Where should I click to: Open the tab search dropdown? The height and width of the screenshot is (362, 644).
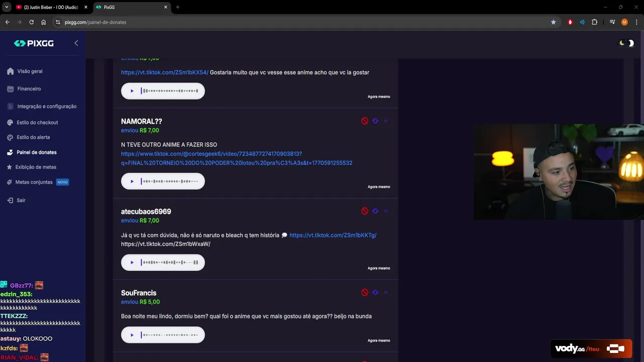7,7
